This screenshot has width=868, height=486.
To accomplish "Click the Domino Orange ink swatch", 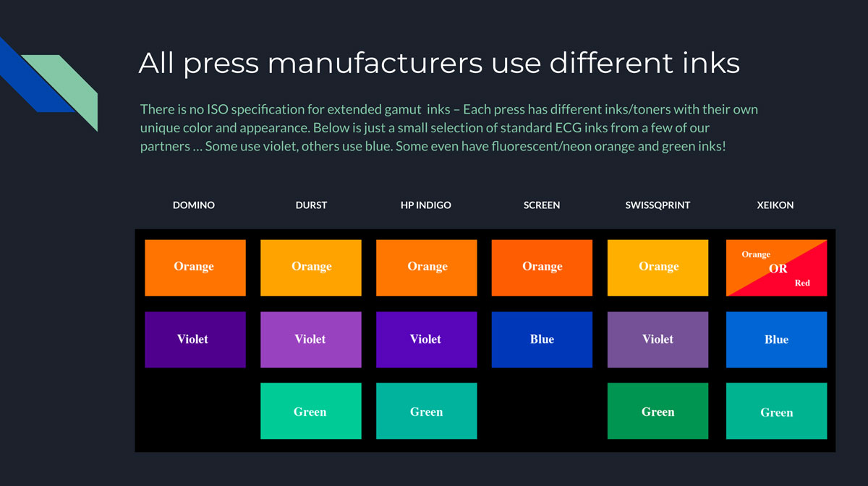I will coord(195,268).
